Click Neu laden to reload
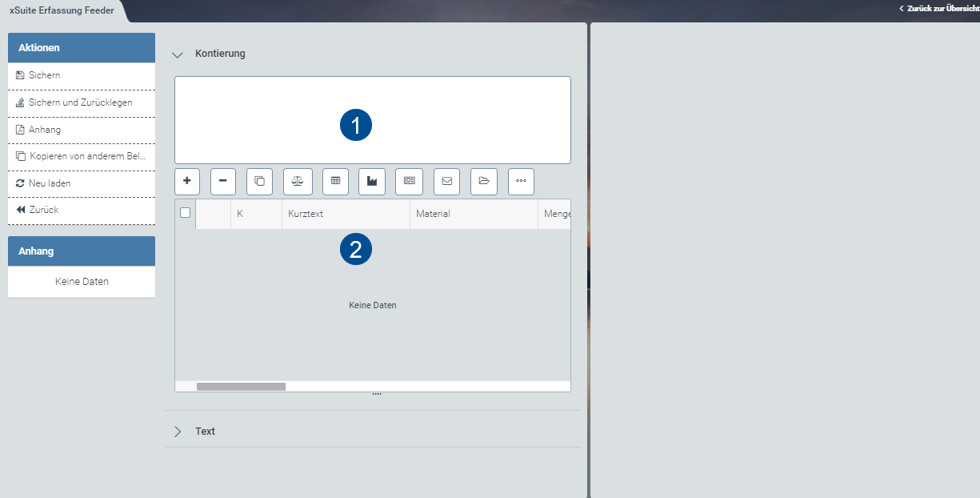Image resolution: width=980 pixels, height=498 pixels. pyautogui.click(x=50, y=183)
